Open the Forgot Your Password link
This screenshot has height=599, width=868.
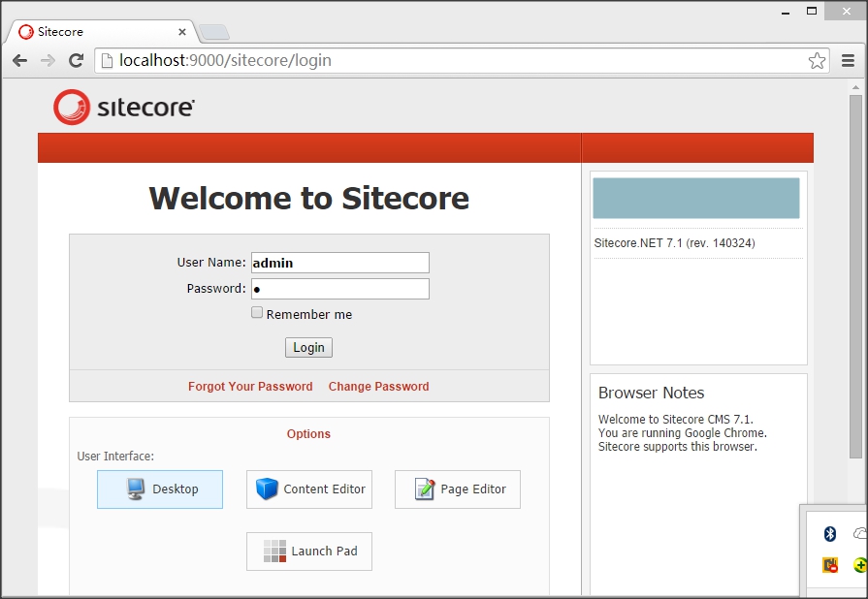pos(250,386)
